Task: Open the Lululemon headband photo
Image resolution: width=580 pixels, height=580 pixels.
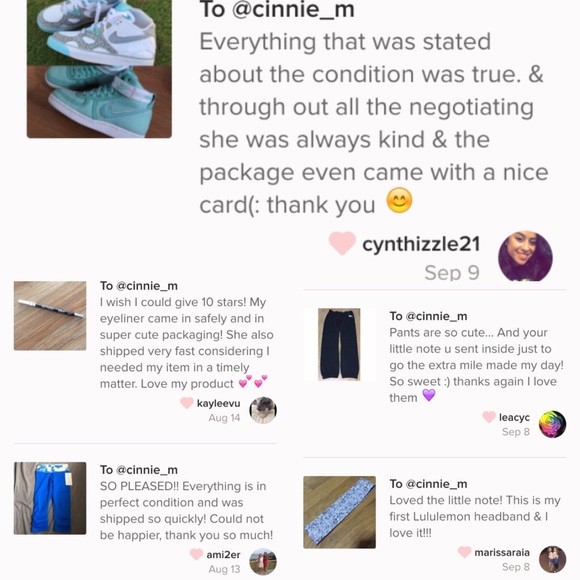Action: 340,512
